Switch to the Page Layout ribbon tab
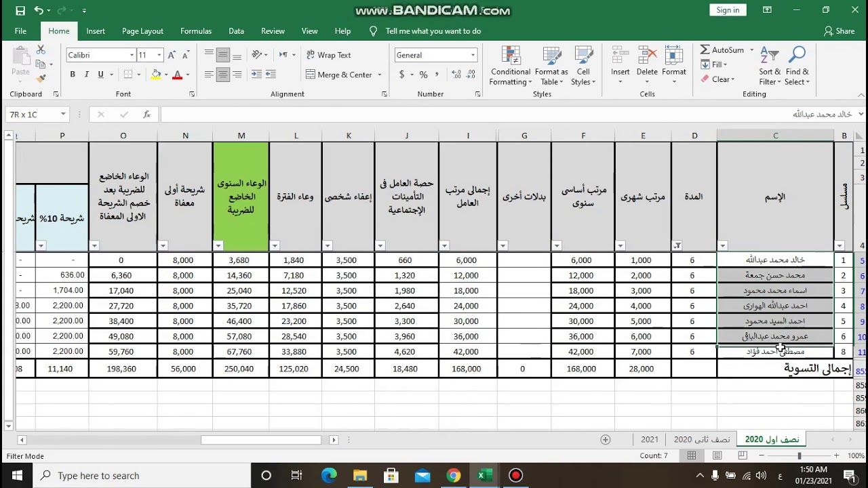This screenshot has width=868, height=488. [x=142, y=31]
